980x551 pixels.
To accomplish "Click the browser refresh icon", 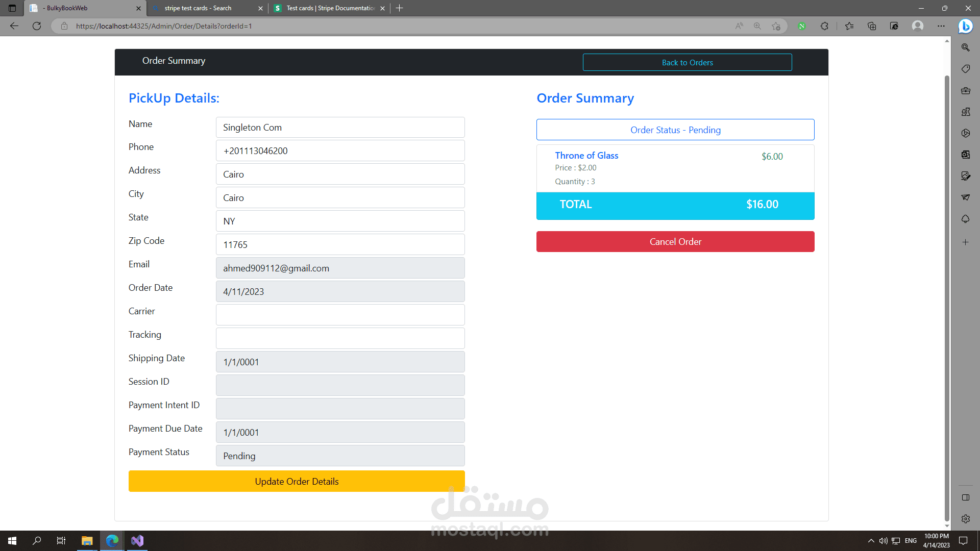I will [x=37, y=26].
